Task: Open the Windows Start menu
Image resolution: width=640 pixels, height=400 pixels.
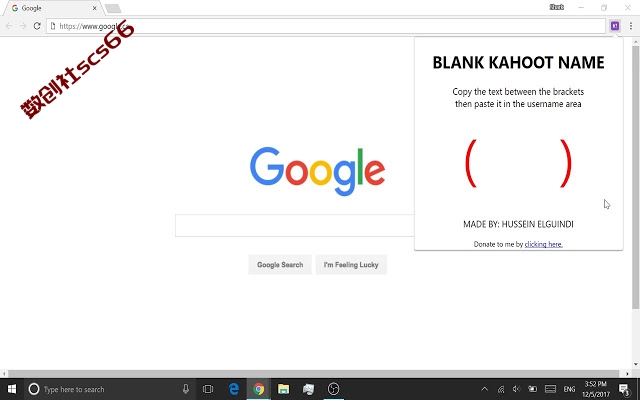Action: click(x=12, y=389)
